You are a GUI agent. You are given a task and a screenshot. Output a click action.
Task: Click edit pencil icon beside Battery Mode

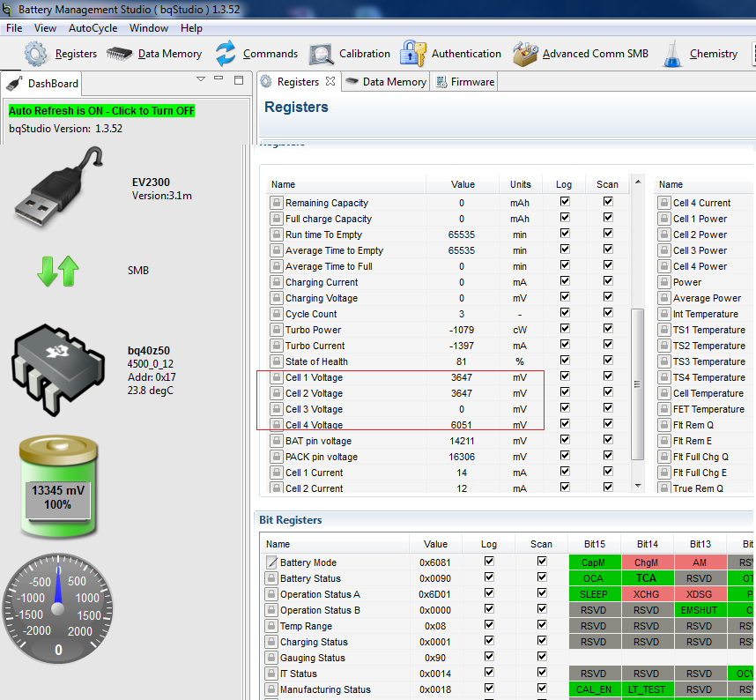(272, 562)
